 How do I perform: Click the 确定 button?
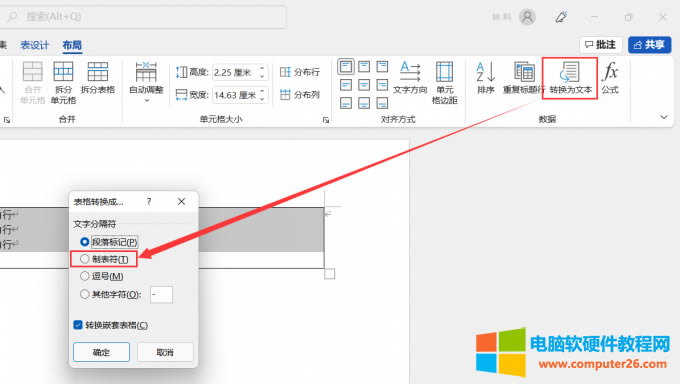[x=101, y=352]
